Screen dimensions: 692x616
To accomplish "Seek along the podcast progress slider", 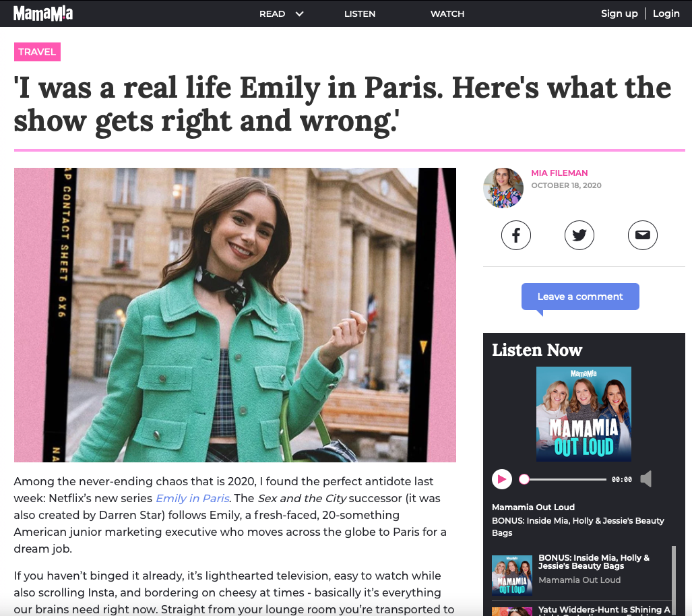I will tap(565, 479).
